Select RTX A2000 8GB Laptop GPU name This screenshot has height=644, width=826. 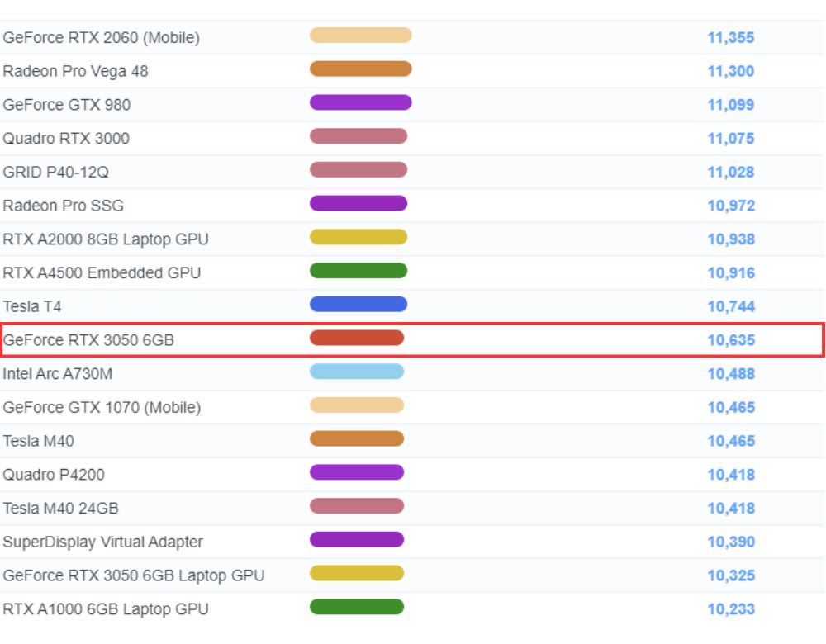106,239
